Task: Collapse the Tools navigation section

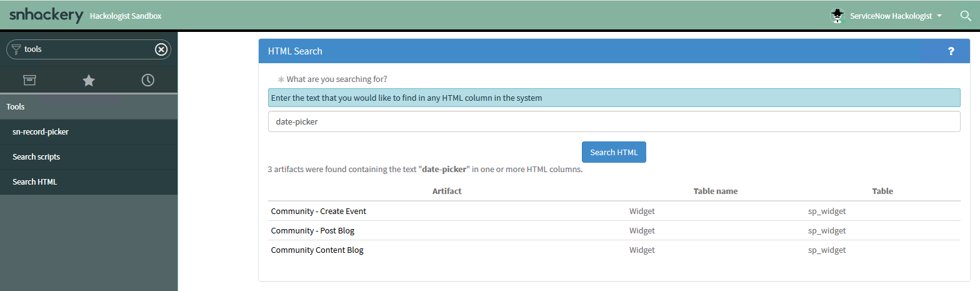Action: click(16, 107)
